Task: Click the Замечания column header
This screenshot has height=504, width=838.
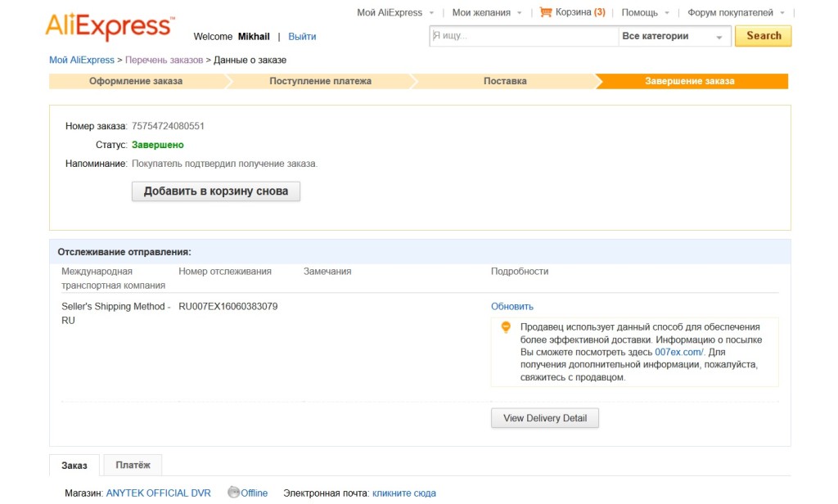Action: point(327,272)
